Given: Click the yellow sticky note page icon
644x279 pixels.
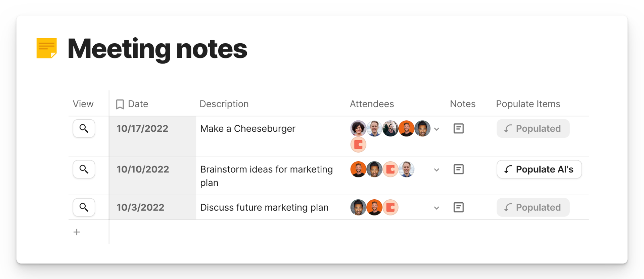Looking at the screenshot, I should click(47, 48).
